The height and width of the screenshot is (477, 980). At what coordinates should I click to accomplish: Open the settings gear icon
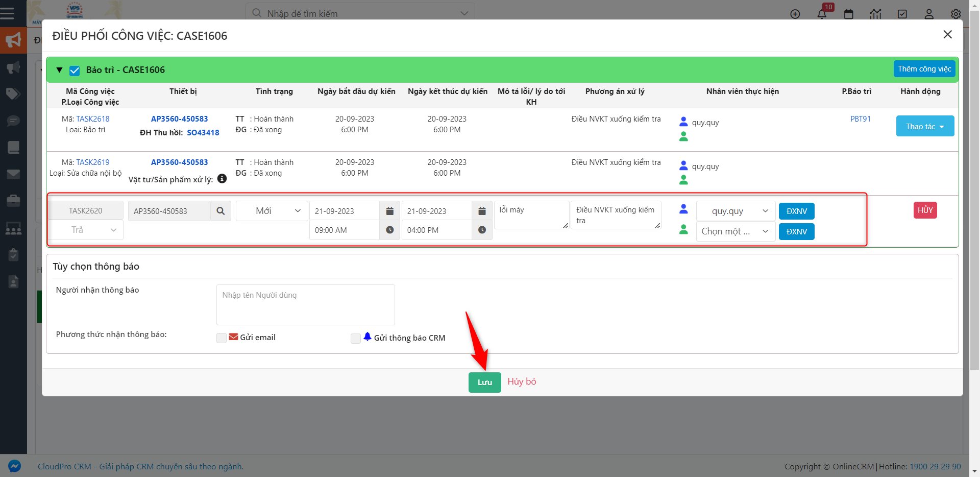(956, 14)
